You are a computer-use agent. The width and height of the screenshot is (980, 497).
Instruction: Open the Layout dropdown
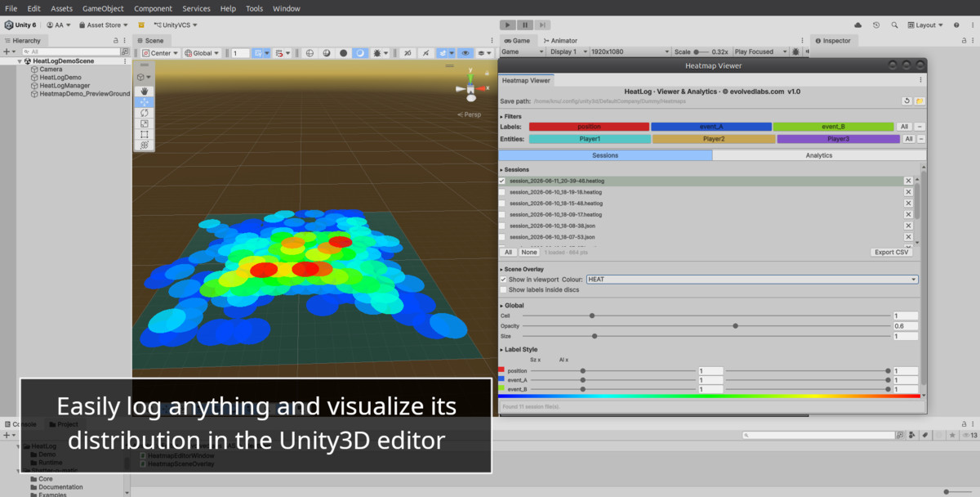(x=926, y=25)
